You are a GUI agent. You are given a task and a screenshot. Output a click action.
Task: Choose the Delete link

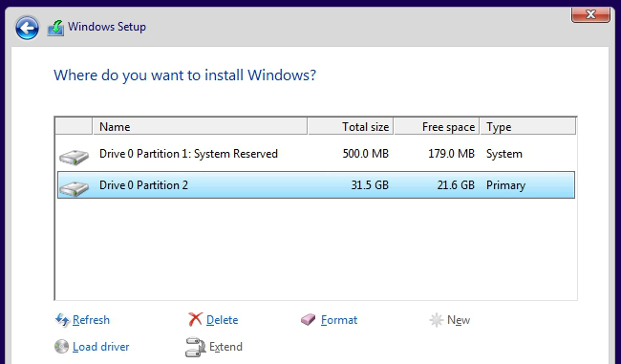[223, 320]
